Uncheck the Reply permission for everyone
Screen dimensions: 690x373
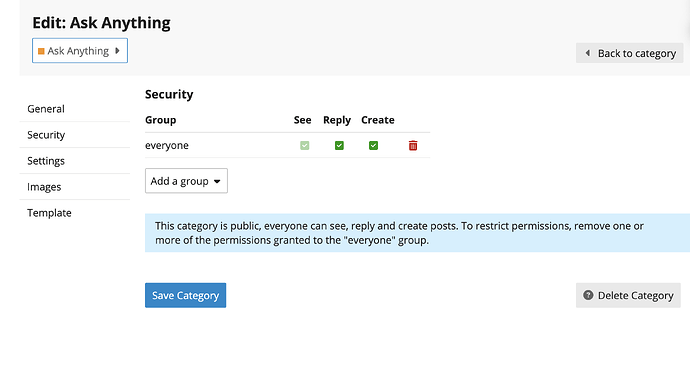click(x=339, y=146)
